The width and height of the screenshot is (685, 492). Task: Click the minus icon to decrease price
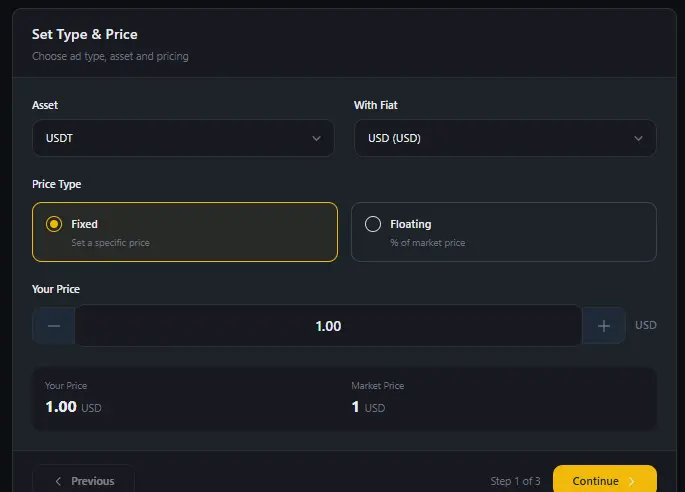(x=54, y=326)
